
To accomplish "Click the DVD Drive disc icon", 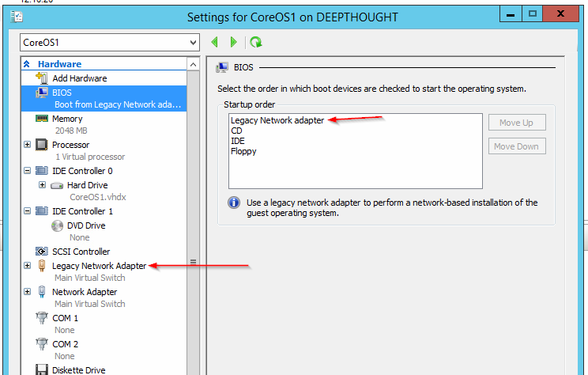I will (58, 225).
